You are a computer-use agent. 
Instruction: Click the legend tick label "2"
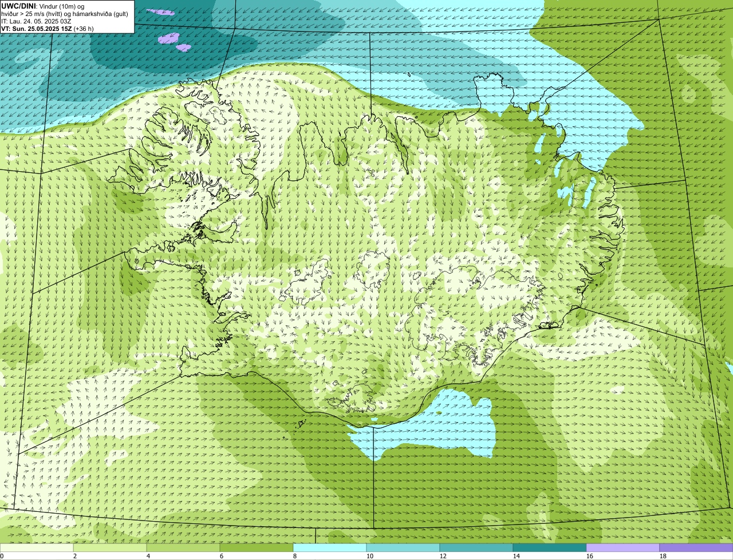(75, 556)
